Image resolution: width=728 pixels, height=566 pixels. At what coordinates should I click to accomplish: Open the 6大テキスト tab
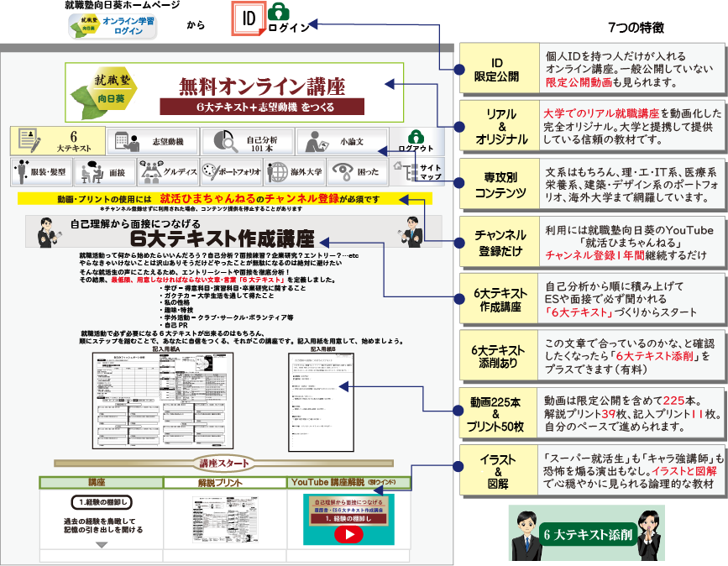tap(57, 141)
